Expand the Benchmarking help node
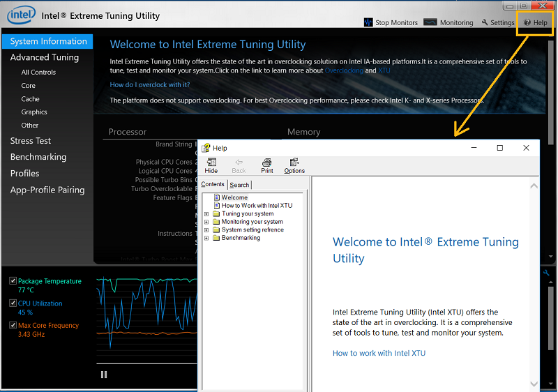 pos(206,238)
